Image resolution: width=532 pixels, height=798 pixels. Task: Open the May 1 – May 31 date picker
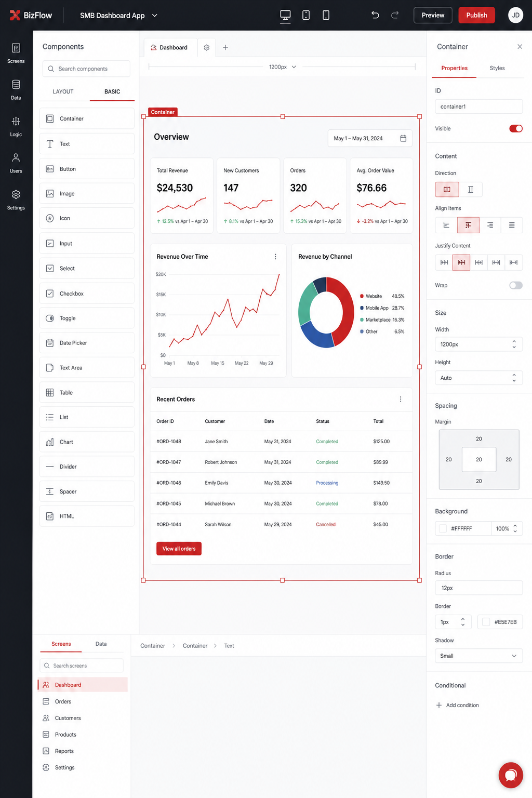370,138
